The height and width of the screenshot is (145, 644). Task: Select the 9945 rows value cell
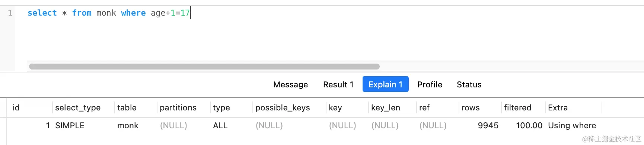click(x=488, y=126)
